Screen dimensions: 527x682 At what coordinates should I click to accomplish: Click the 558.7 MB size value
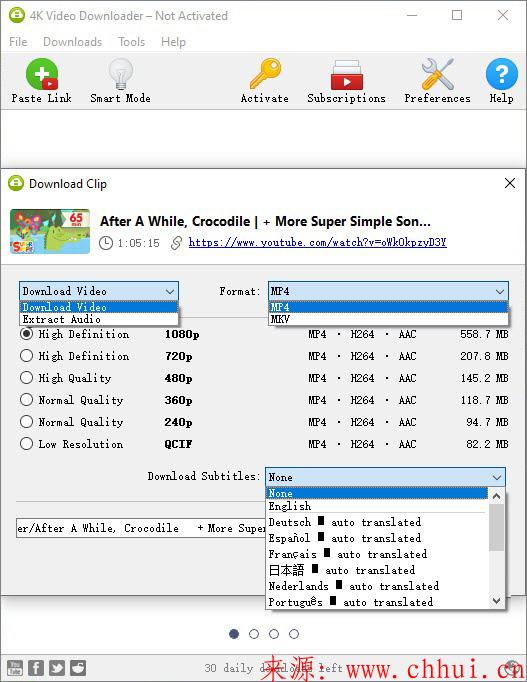pyautogui.click(x=484, y=334)
